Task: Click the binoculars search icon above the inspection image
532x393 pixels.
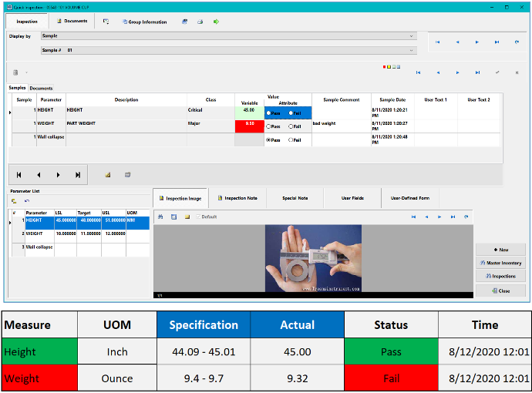Action: click(161, 217)
